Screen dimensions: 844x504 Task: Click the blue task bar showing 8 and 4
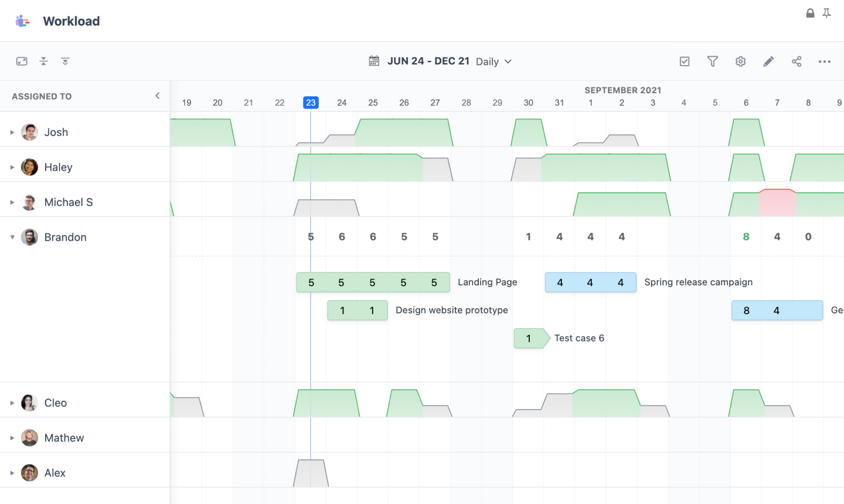(x=777, y=311)
